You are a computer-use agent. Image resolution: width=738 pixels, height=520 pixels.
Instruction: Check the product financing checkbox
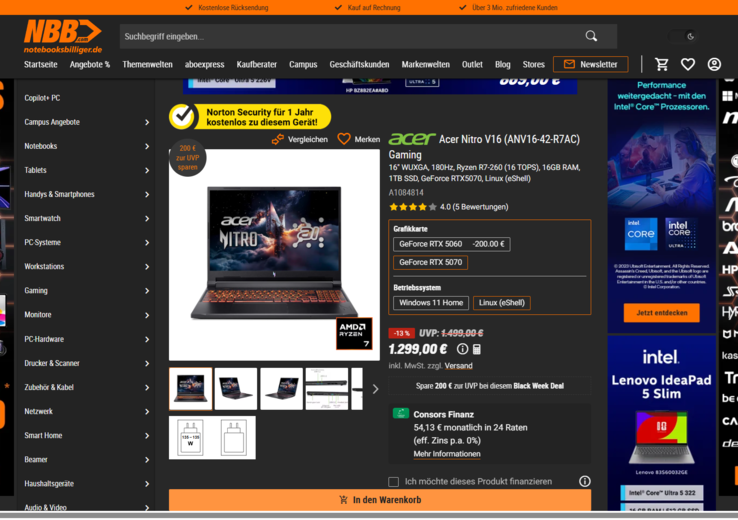(393, 481)
